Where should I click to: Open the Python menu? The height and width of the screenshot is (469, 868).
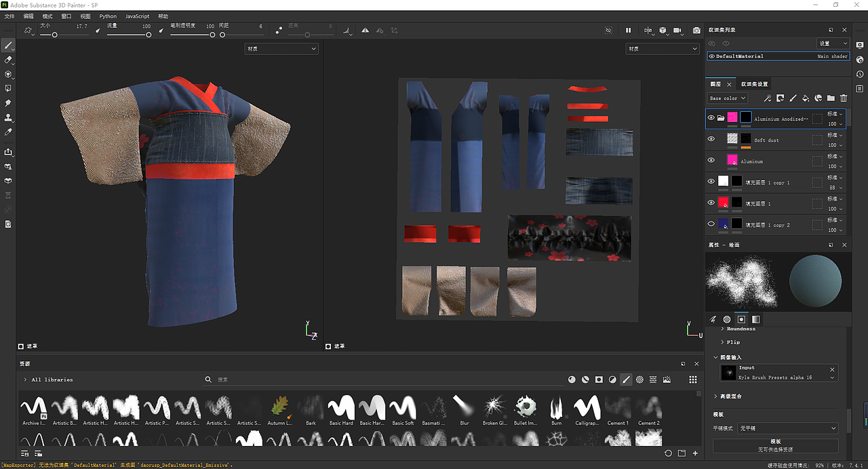click(108, 16)
